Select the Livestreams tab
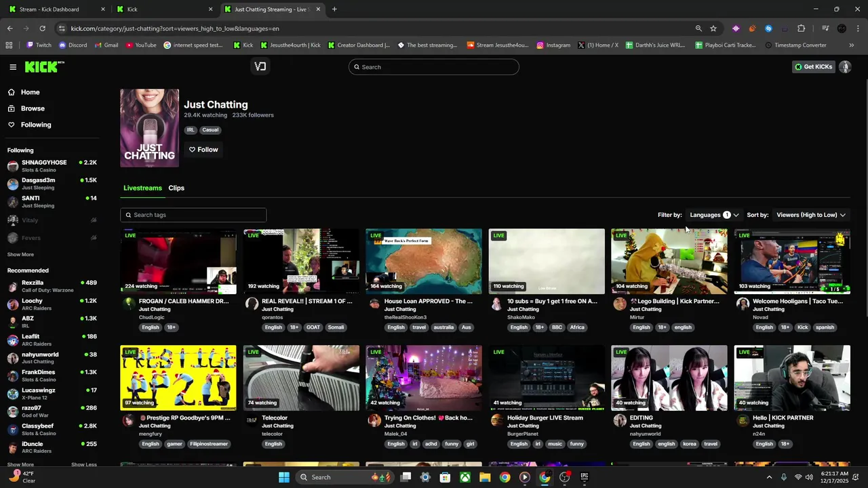This screenshot has height=488, width=868. point(142,188)
